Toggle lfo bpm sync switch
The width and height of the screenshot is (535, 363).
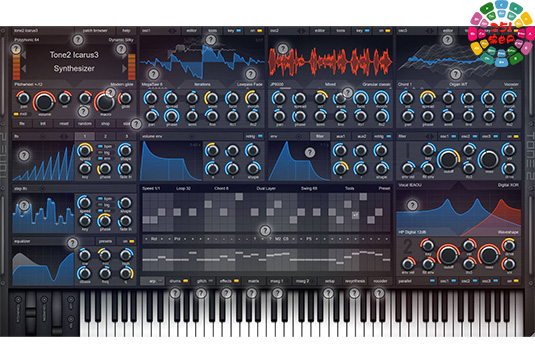[x=100, y=146]
